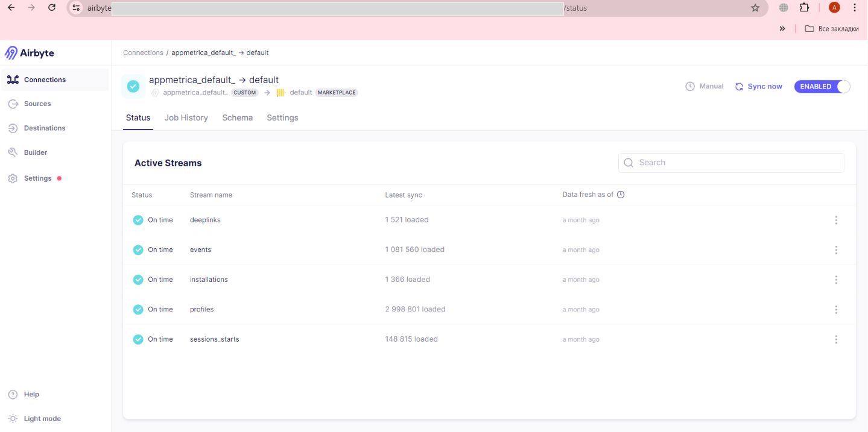Click the '1 521 loaded' sync value
This screenshot has width=868, height=432.
[x=407, y=220]
